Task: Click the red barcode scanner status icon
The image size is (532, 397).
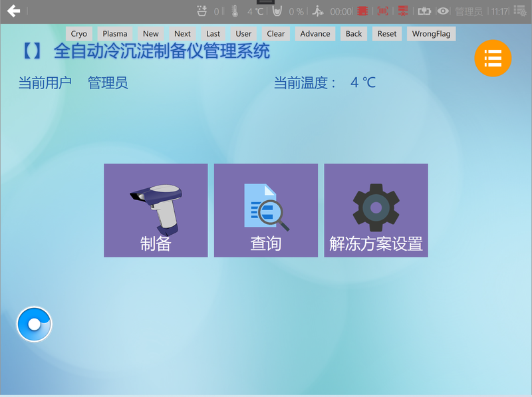Action: pos(383,11)
